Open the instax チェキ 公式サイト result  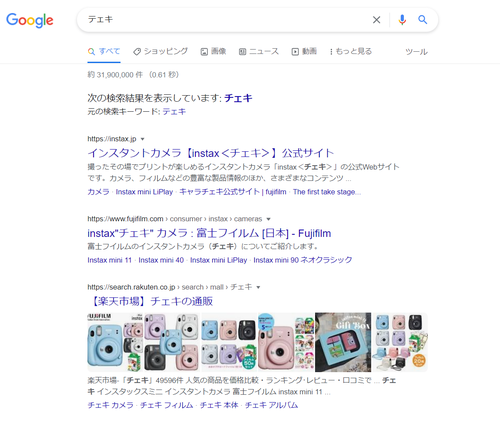pyautogui.click(x=211, y=153)
